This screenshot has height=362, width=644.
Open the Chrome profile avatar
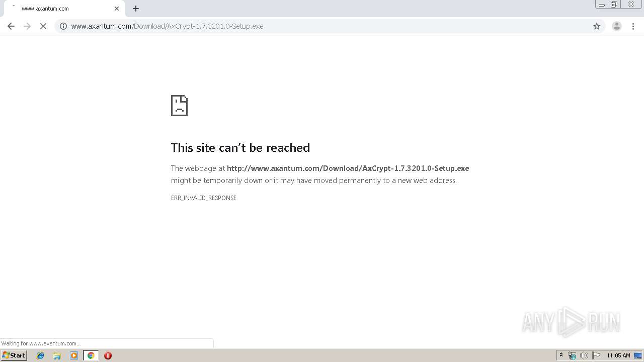coord(616,26)
